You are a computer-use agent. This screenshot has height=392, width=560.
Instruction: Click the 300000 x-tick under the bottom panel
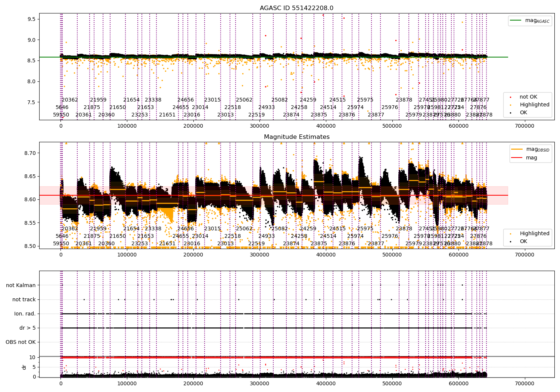tap(259, 383)
